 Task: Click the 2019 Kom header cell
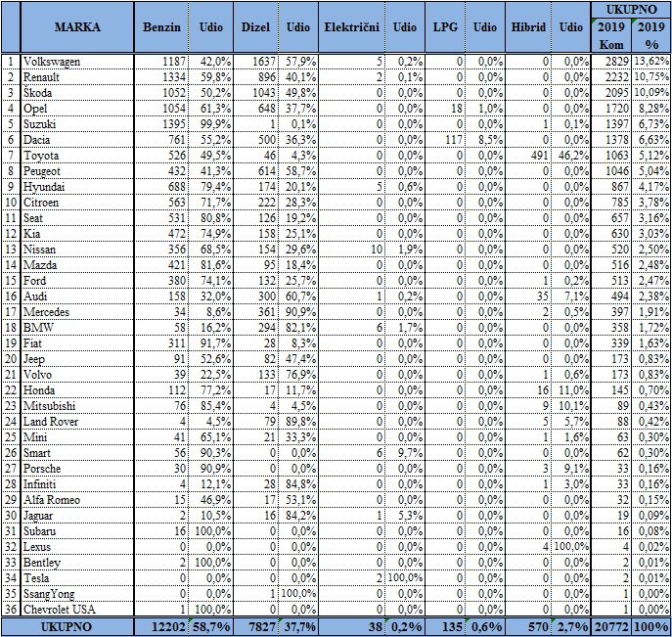coord(612,35)
